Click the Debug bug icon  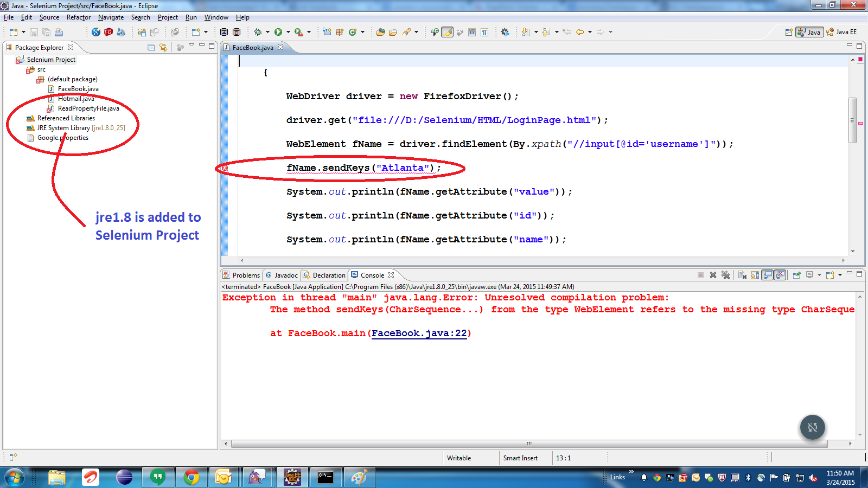tap(258, 32)
